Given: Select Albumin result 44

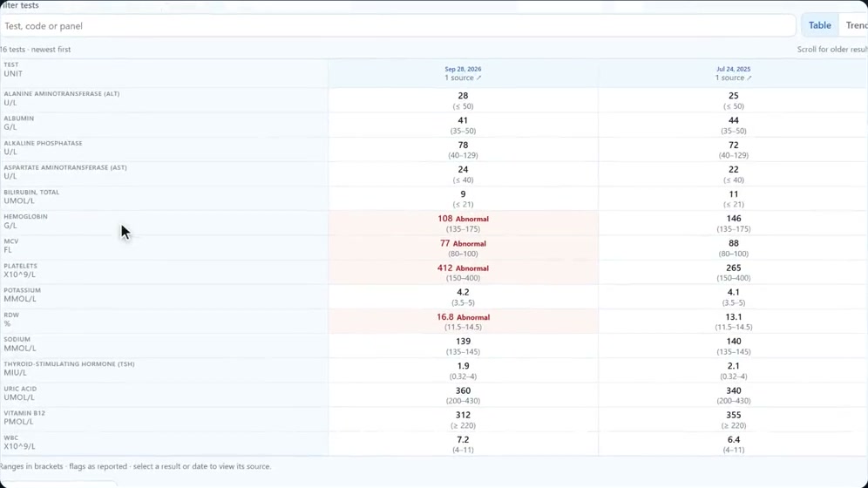Looking at the screenshot, I should (734, 120).
